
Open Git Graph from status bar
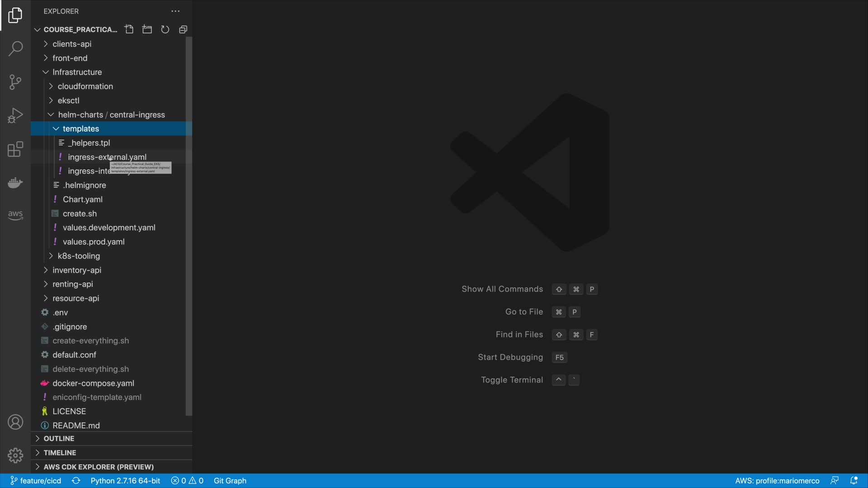coord(230,481)
